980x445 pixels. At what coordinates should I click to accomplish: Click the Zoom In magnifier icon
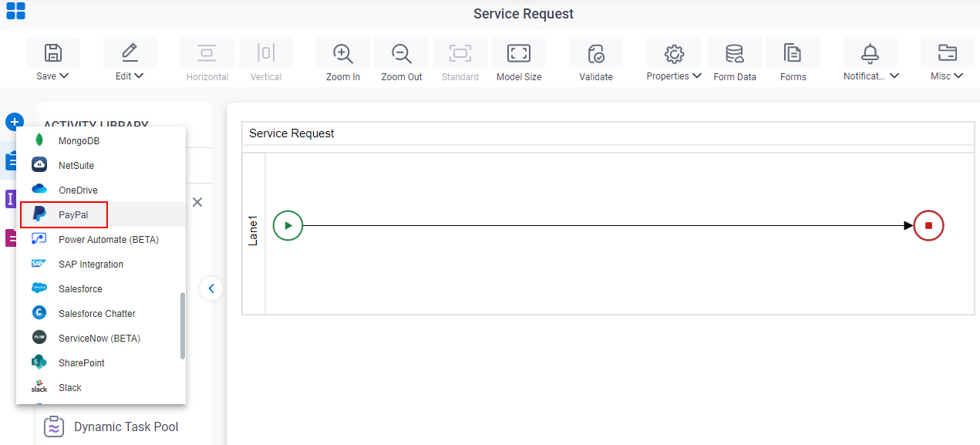click(342, 53)
